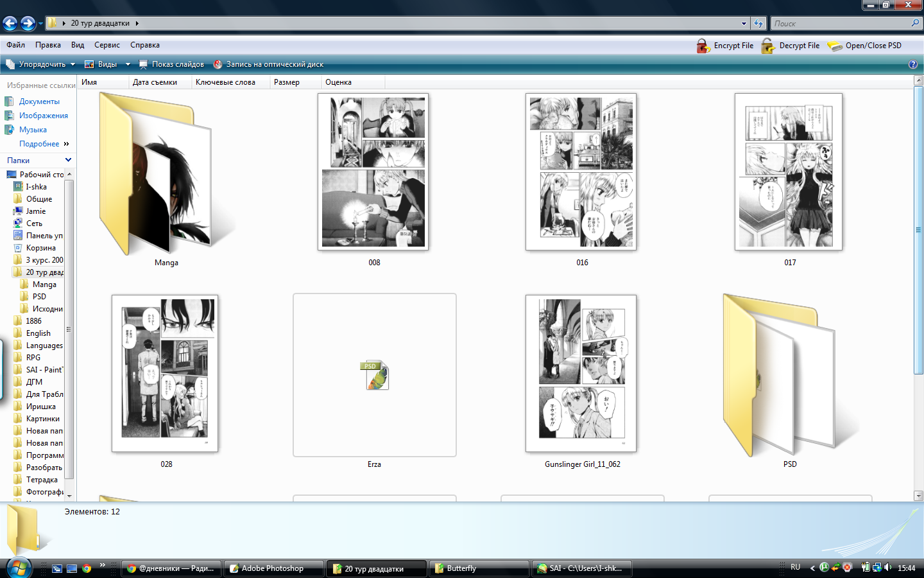Switch to SAI taskbar button
Viewport: 924px width, 578px height.
point(582,568)
